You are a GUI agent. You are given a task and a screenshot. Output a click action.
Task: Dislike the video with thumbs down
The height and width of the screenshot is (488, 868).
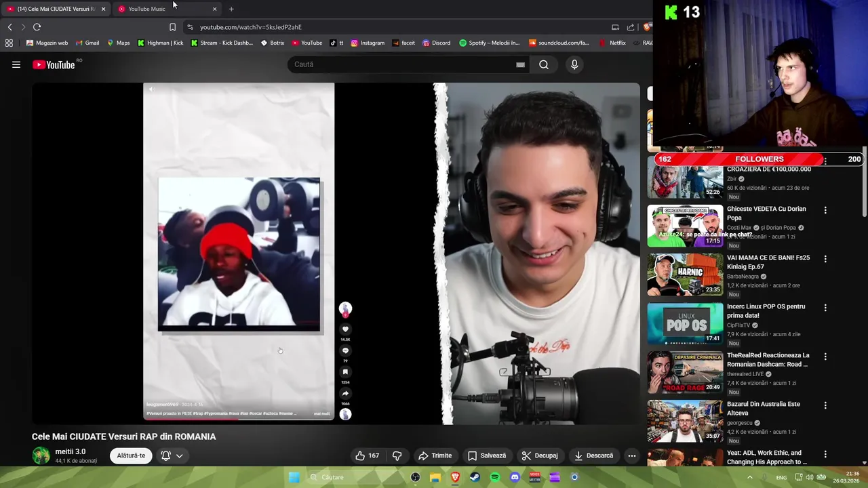pyautogui.click(x=397, y=455)
